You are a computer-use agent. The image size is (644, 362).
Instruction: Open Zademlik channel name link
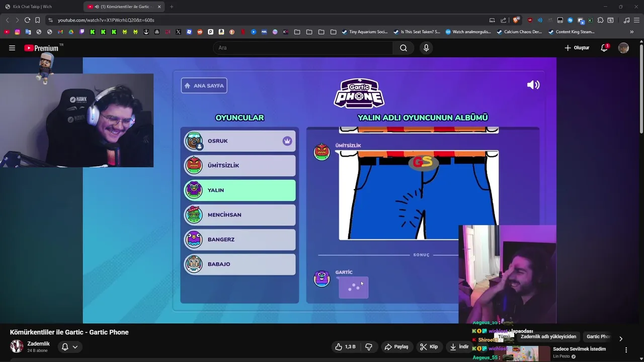[x=38, y=343]
